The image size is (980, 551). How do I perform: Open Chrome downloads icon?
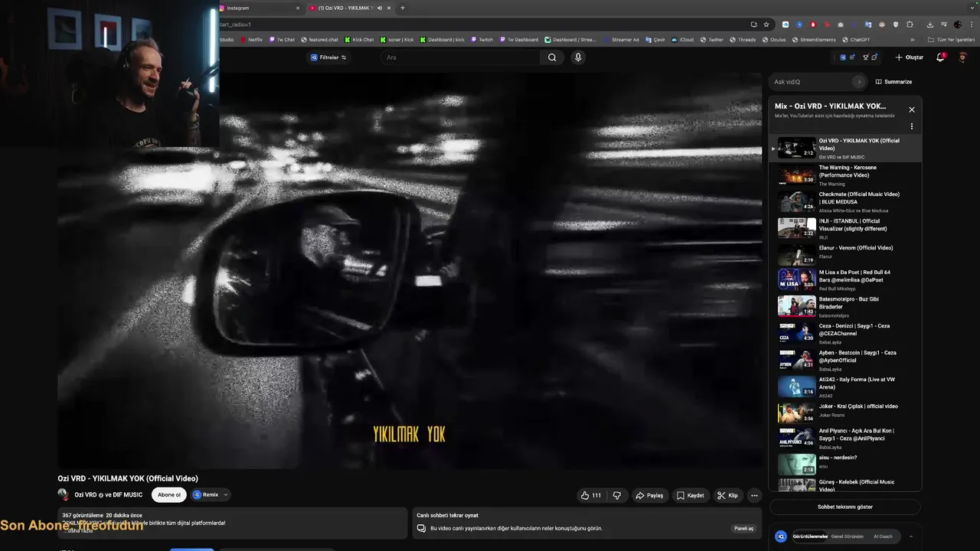930,24
